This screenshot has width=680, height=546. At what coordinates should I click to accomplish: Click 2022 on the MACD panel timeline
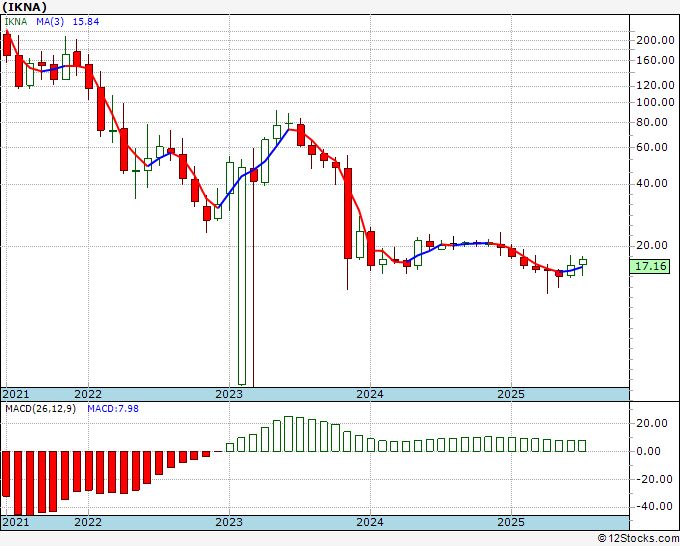[x=88, y=522]
